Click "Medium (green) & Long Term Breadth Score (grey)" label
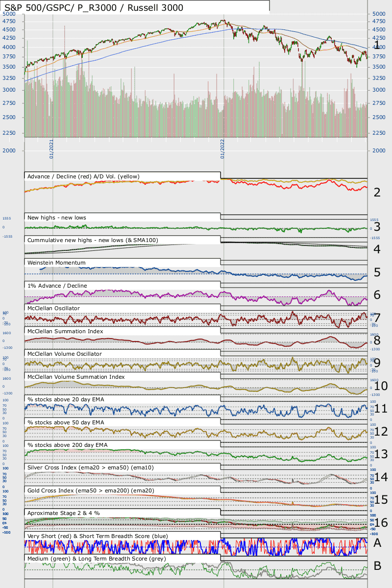 (97, 559)
